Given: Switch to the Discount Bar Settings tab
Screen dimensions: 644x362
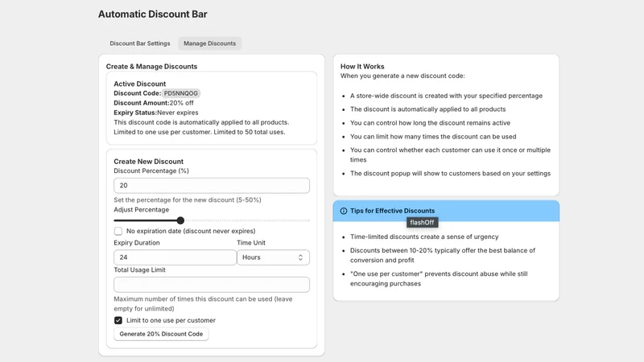Looking at the screenshot, I should point(139,43).
